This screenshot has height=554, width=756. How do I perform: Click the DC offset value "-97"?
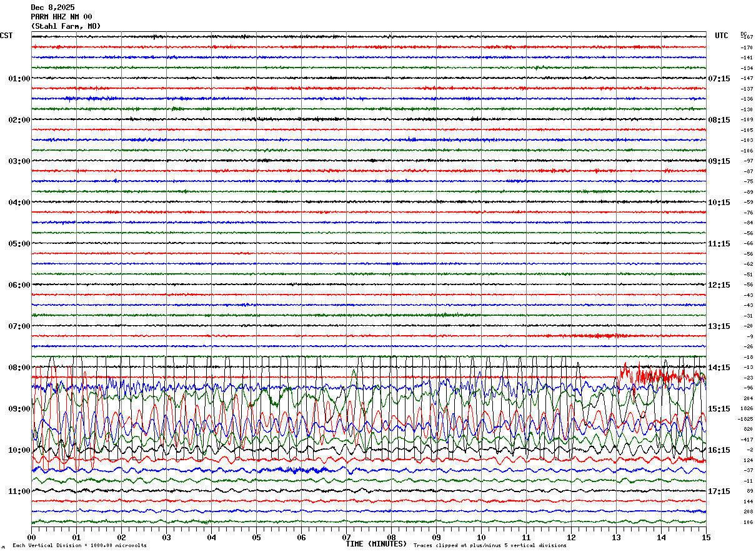(748, 161)
